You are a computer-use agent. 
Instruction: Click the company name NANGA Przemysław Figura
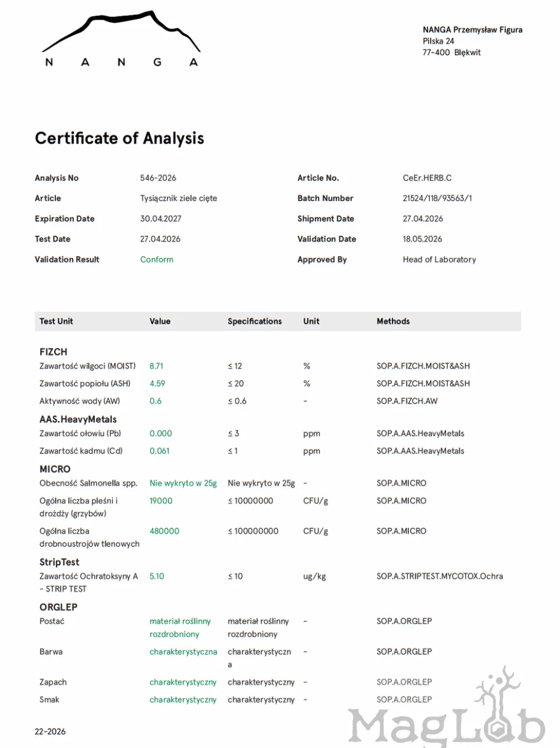click(473, 30)
